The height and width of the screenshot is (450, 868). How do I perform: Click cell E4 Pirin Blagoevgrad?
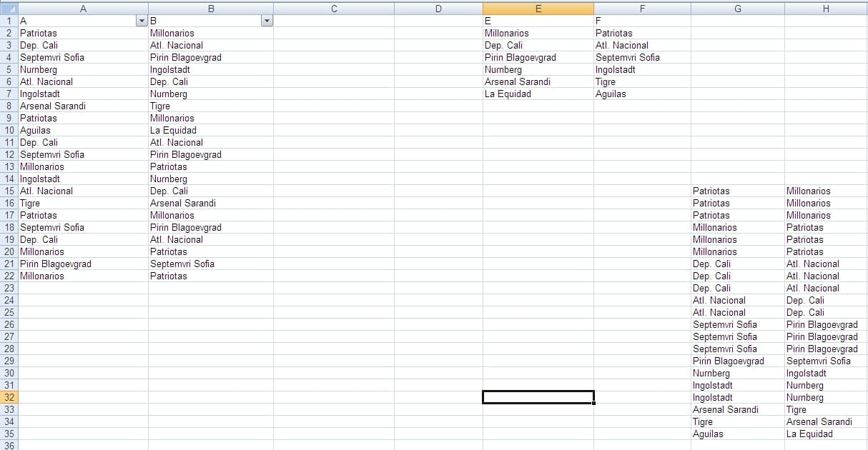(538, 57)
